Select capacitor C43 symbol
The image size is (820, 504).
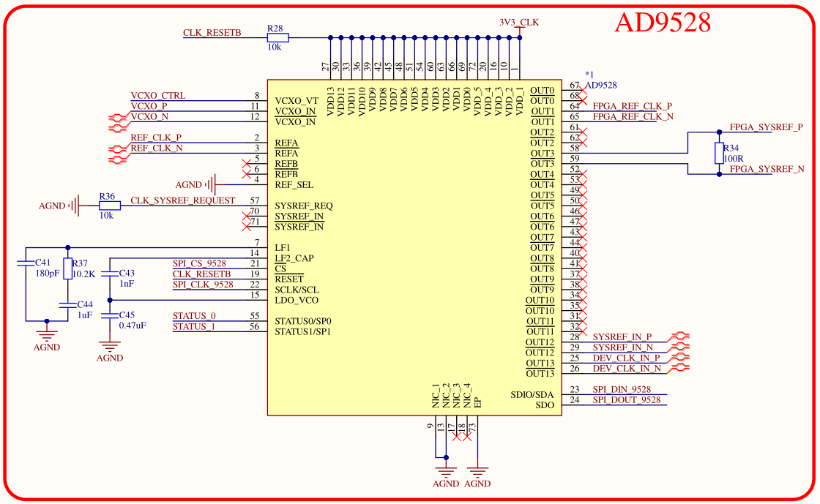point(109,274)
